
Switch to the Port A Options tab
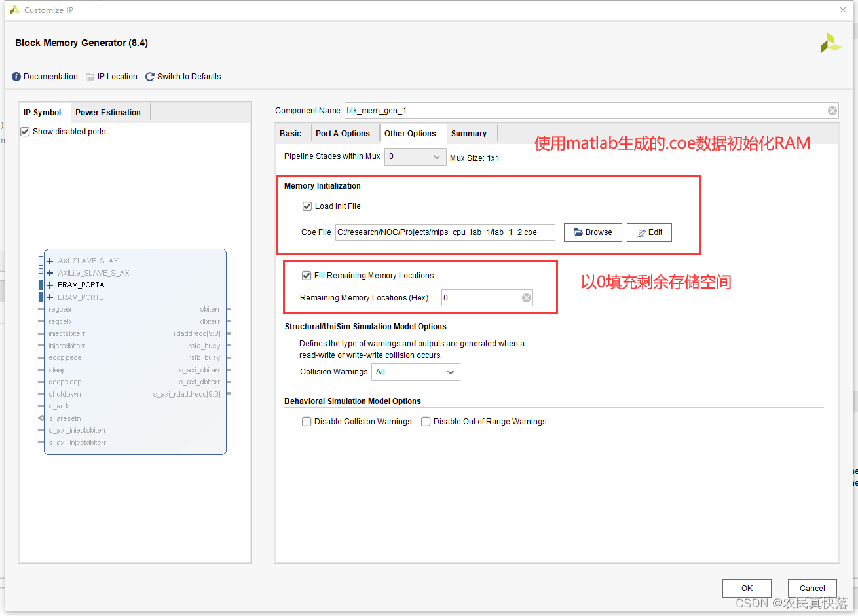[x=343, y=134]
